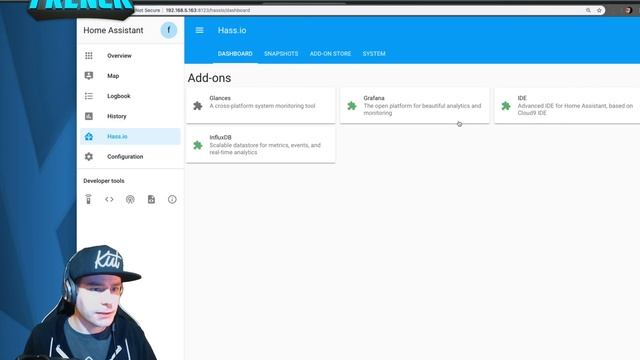Click the Glances add-on puzzle icon
This screenshot has width=640, height=360.
tap(198, 106)
